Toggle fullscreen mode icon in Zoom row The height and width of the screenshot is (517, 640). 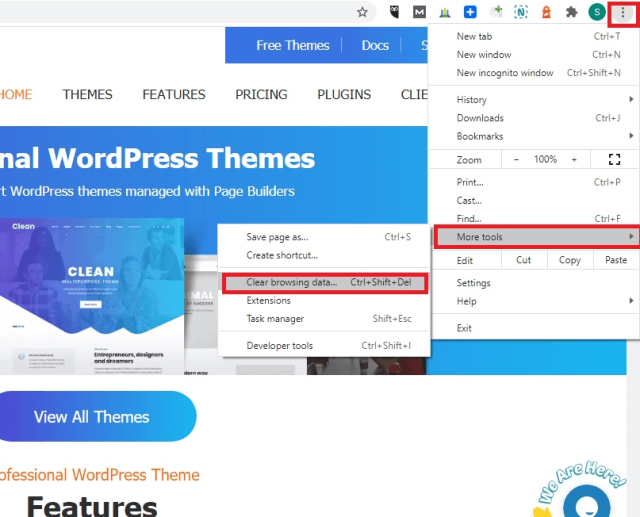[x=614, y=159]
